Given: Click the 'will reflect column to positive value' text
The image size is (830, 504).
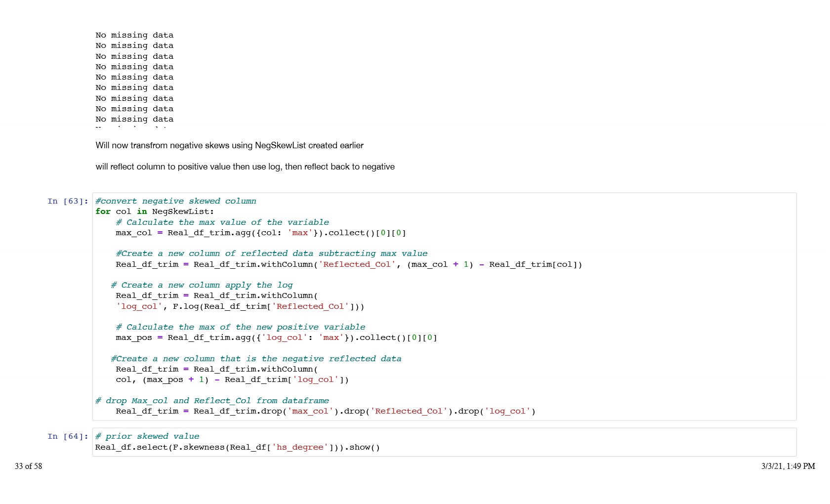Looking at the screenshot, I should pyautogui.click(x=245, y=167).
